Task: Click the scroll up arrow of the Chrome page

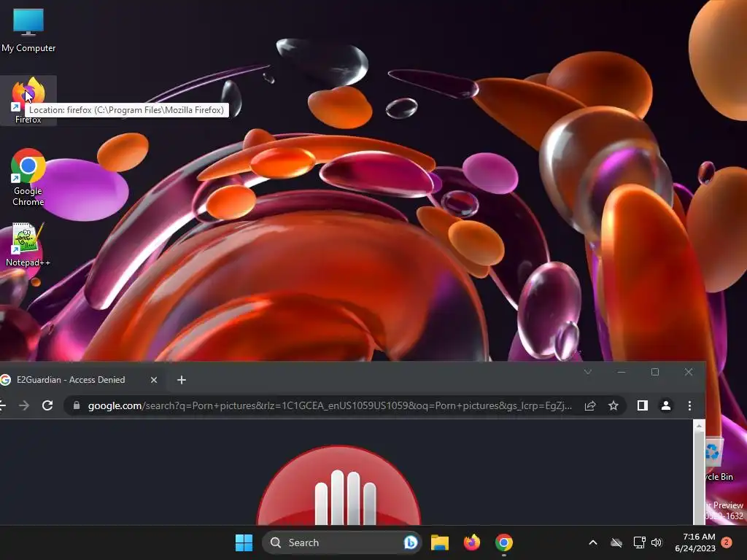Action: tap(699, 426)
